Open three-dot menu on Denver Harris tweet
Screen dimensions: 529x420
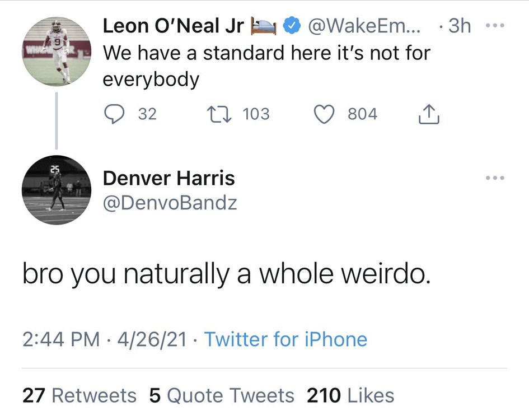[x=495, y=178]
